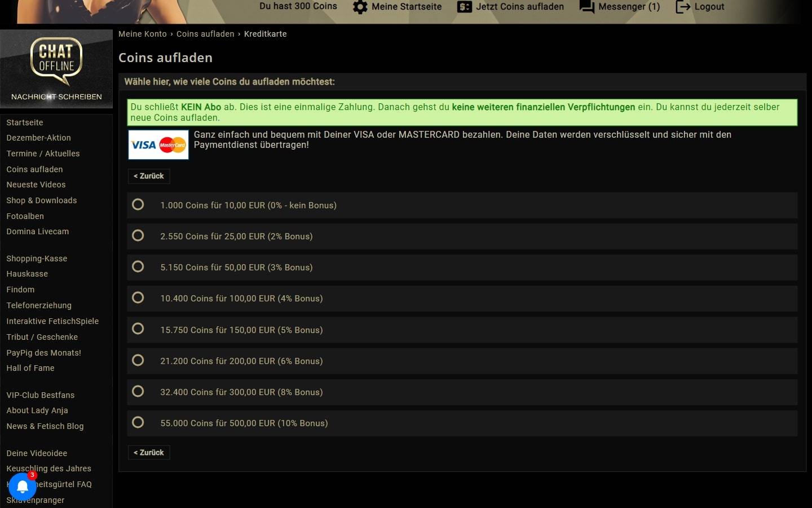Open Domina Livecam sidebar item

pyautogui.click(x=38, y=231)
